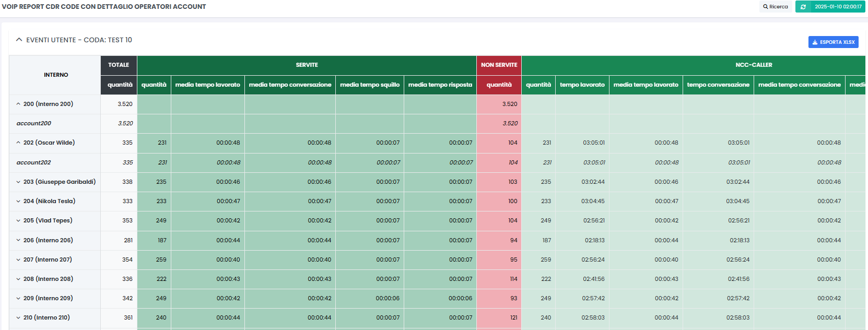Collapse the 202 (Oscar Wilde) row
This screenshot has height=330, width=868.
point(18,143)
